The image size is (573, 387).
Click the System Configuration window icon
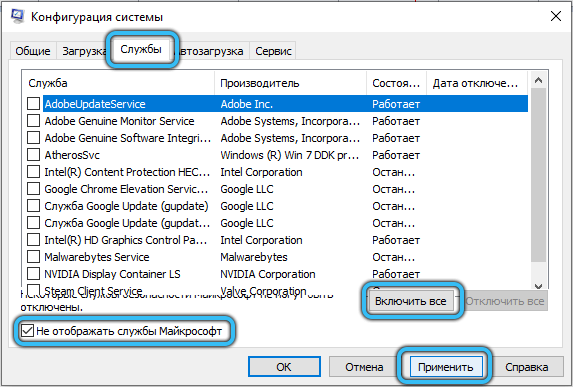click(17, 16)
